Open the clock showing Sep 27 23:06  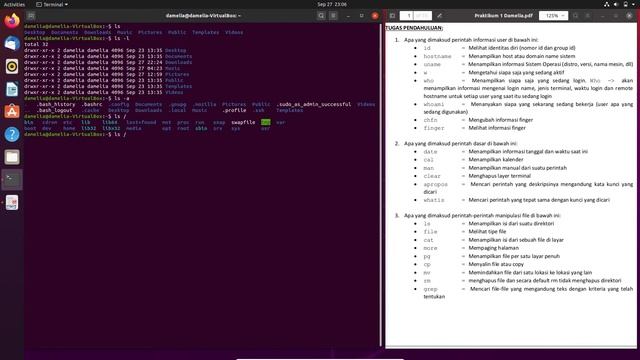332,4
